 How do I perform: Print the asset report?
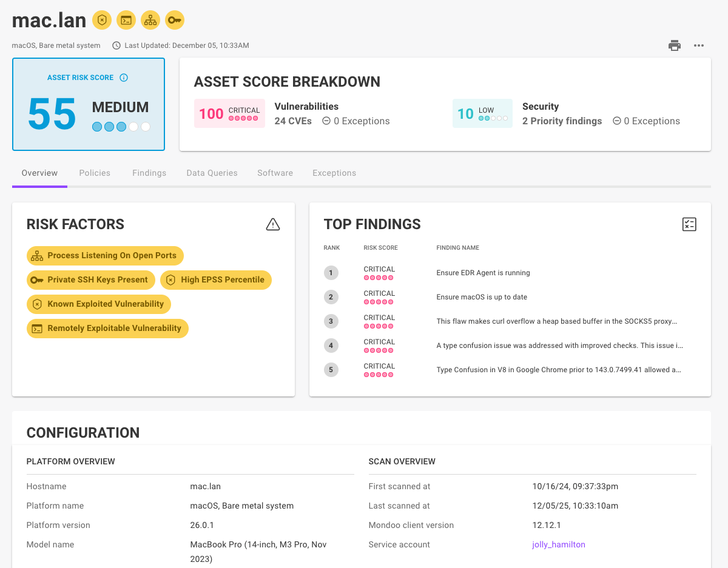(x=675, y=45)
